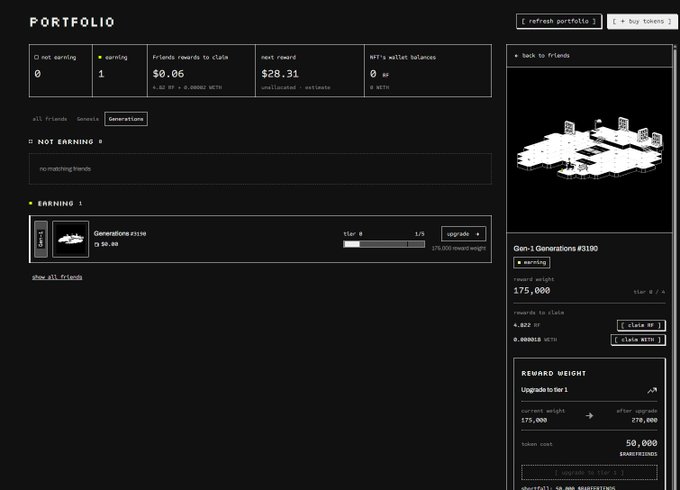
Task: Click the no matching friends message
Action: (x=65, y=169)
